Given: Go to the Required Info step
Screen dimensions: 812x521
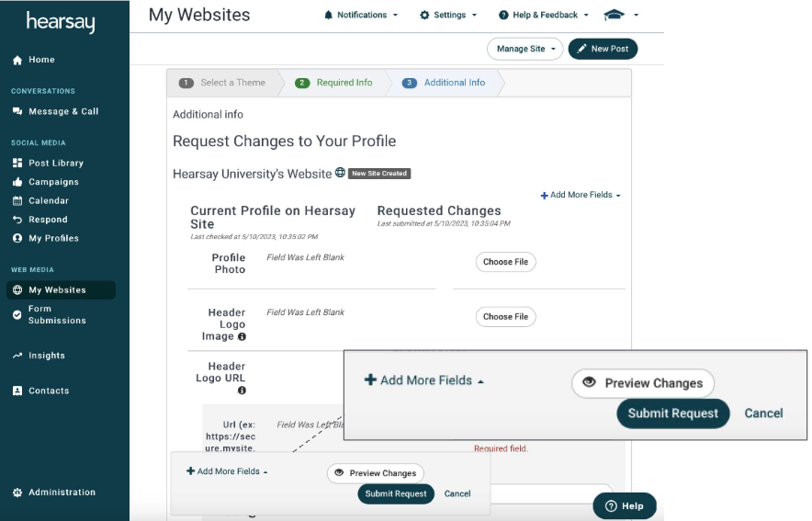Looking at the screenshot, I should (x=333, y=83).
